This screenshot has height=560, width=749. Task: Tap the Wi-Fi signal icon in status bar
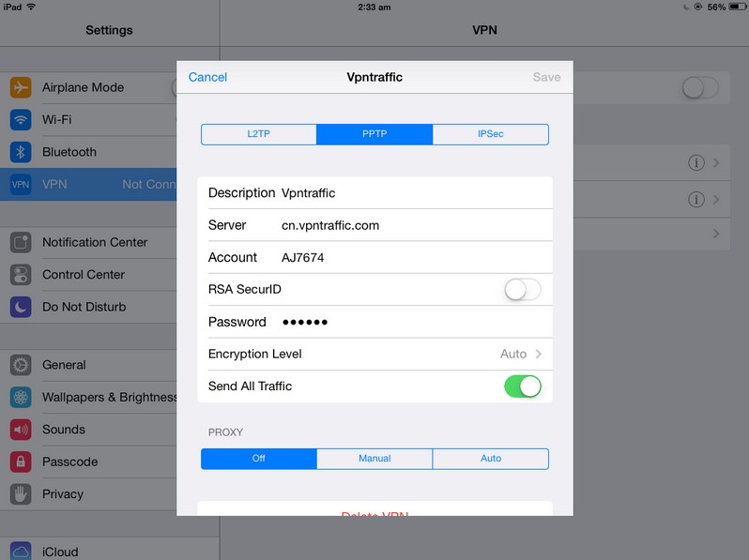[x=31, y=7]
